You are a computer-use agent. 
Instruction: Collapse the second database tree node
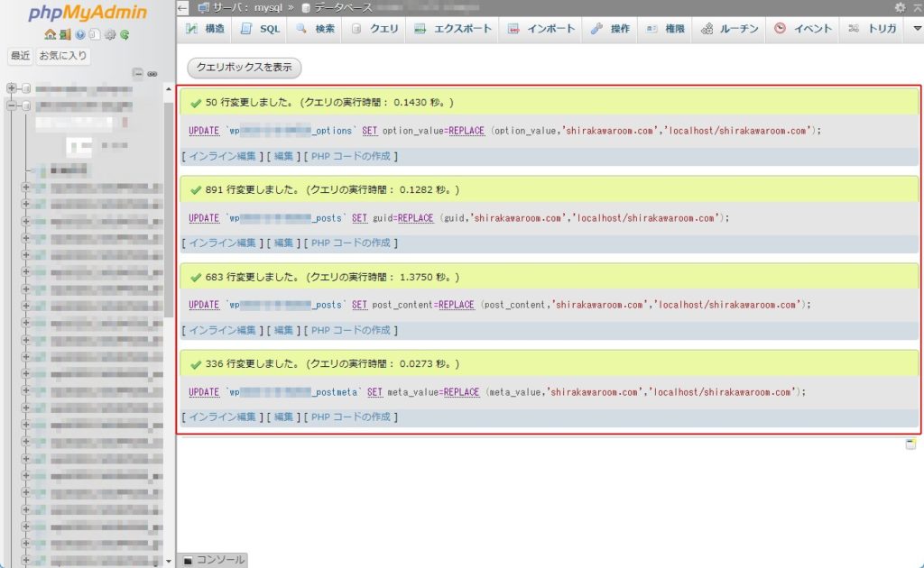pyautogui.click(x=11, y=105)
